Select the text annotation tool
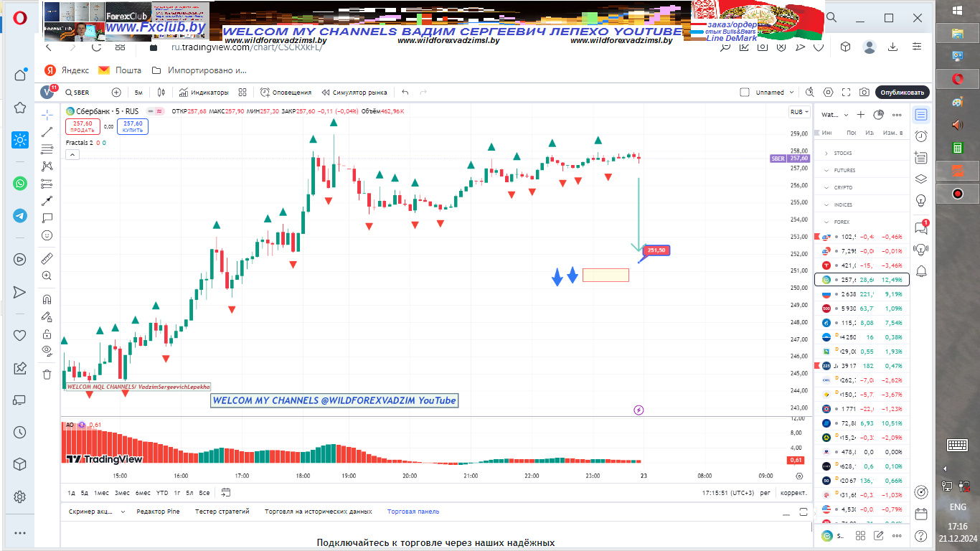This screenshot has width=980, height=551. (47, 218)
